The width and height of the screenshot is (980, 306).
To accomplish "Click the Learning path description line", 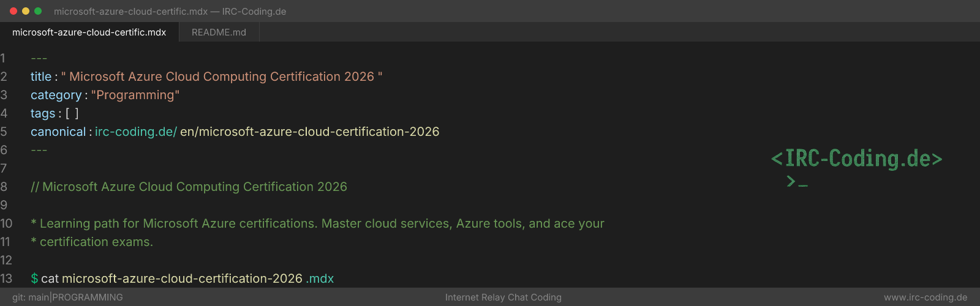I will click(x=317, y=223).
